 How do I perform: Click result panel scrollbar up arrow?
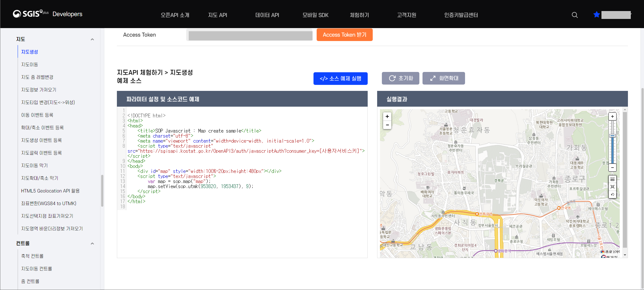[x=625, y=110]
